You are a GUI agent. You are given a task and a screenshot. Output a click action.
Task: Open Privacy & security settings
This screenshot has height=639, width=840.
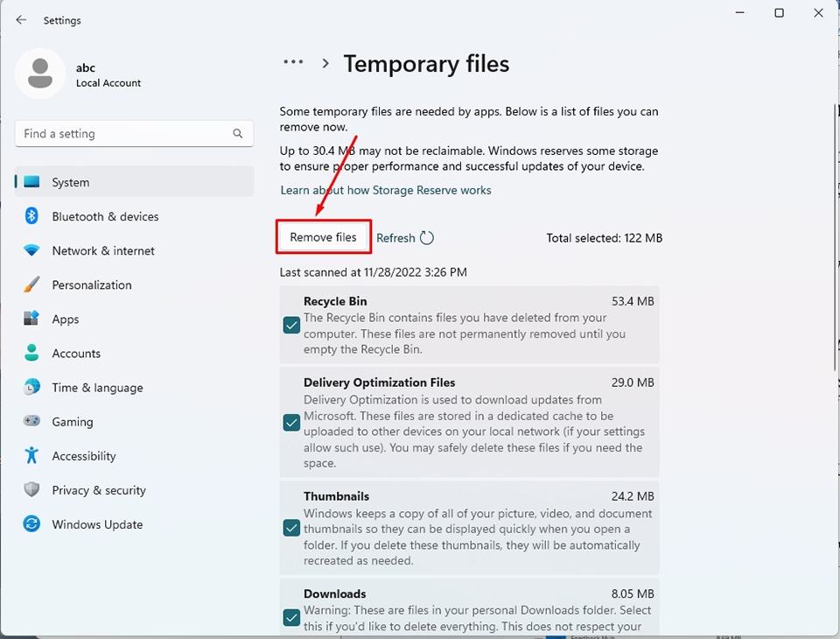134,490
